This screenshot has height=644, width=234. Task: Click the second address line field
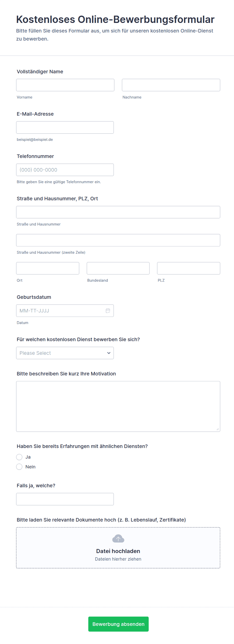click(x=118, y=240)
